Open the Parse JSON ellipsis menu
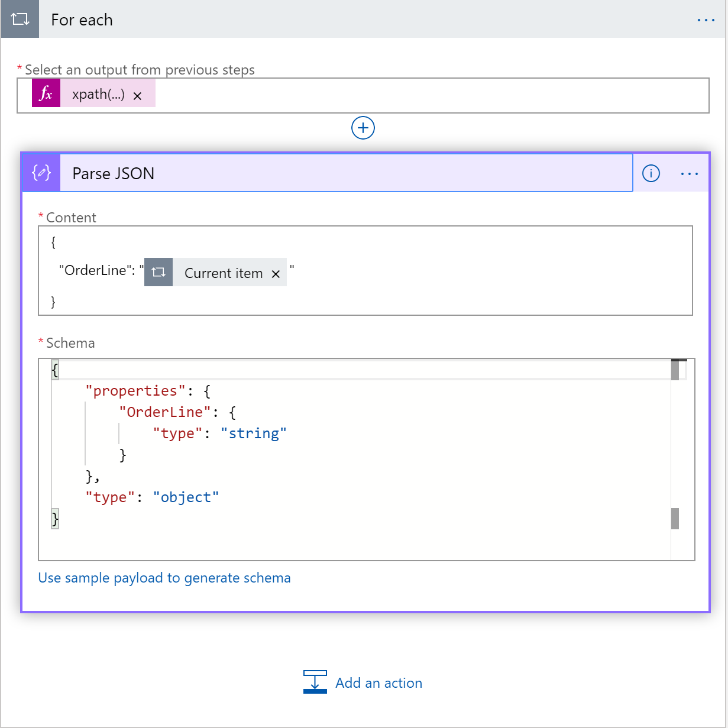 coord(690,173)
